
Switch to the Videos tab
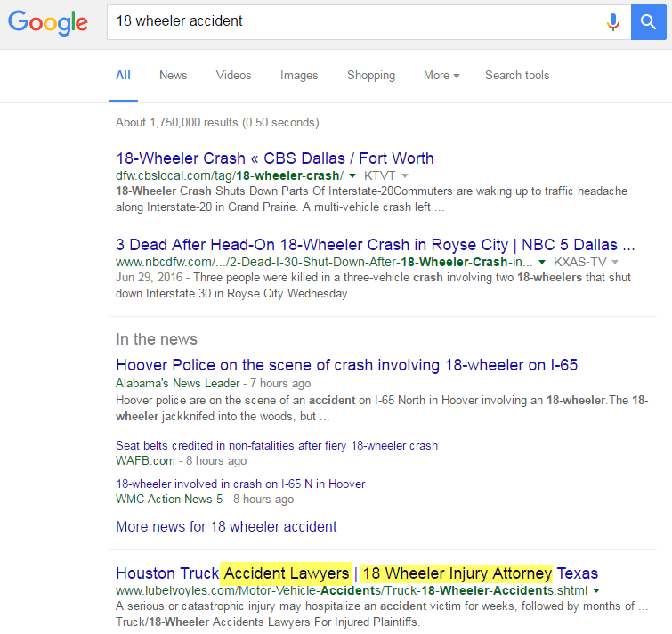click(233, 76)
